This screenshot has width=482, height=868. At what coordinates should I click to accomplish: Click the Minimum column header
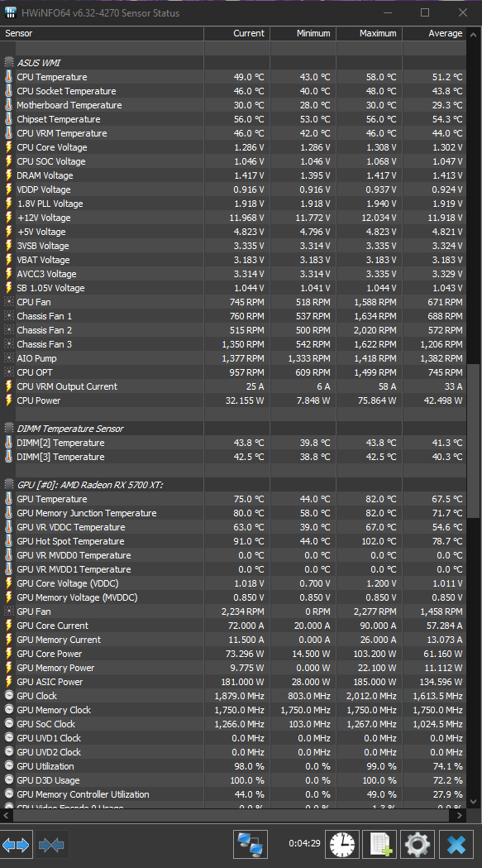[303, 33]
